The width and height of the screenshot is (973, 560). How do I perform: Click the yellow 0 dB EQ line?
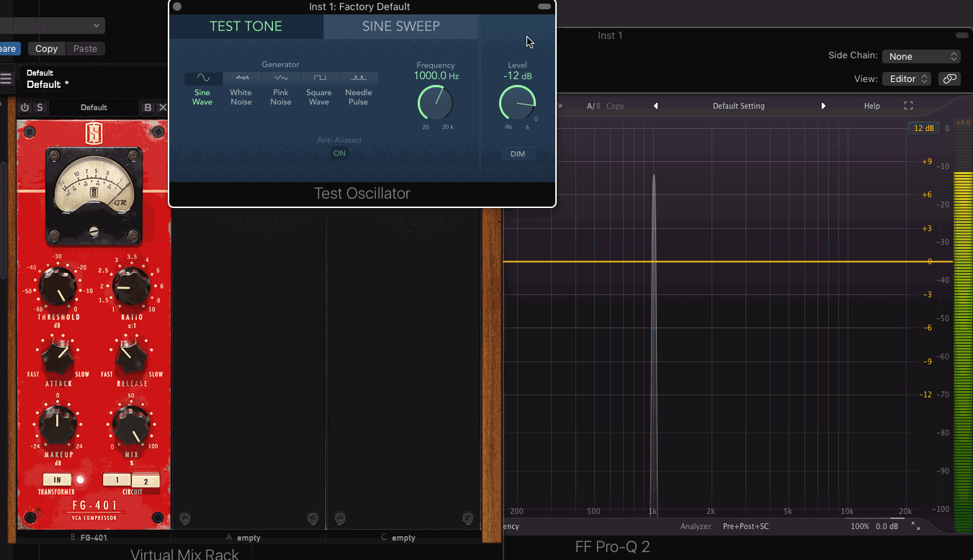coord(727,261)
